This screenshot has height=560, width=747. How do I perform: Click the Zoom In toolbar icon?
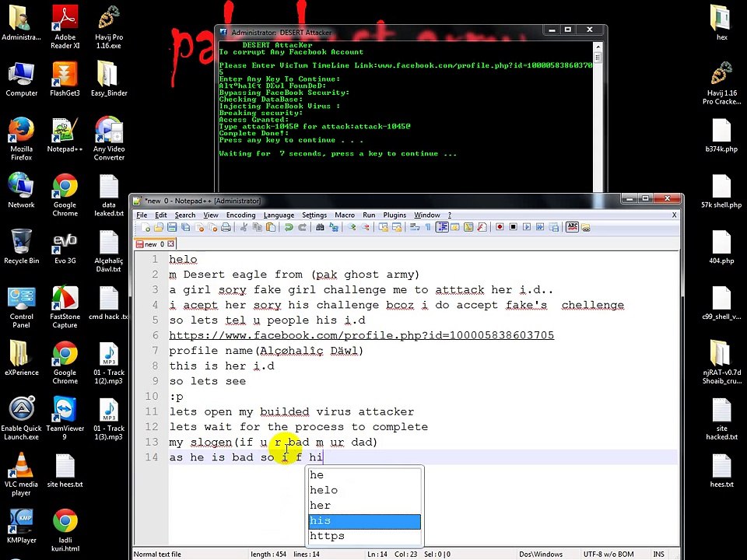coord(352,228)
